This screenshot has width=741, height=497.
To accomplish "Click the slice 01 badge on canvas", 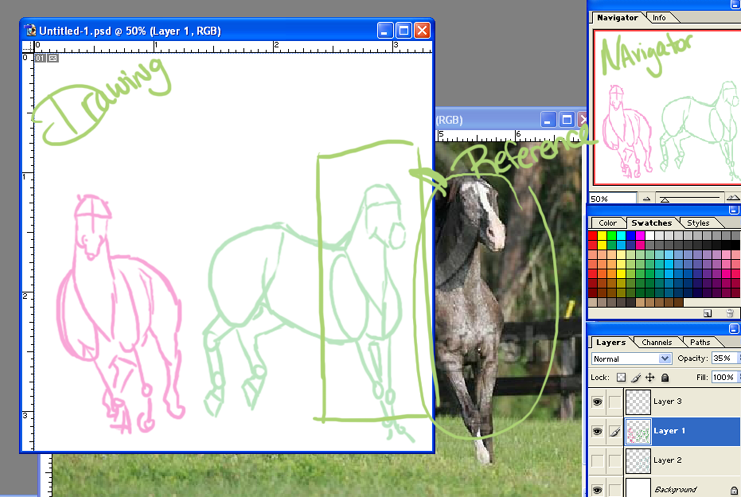I will (40, 58).
